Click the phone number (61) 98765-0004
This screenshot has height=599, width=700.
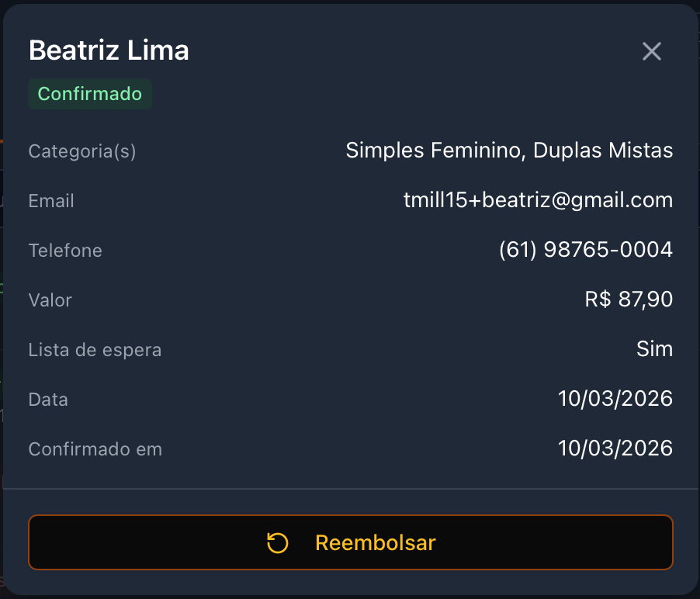586,249
